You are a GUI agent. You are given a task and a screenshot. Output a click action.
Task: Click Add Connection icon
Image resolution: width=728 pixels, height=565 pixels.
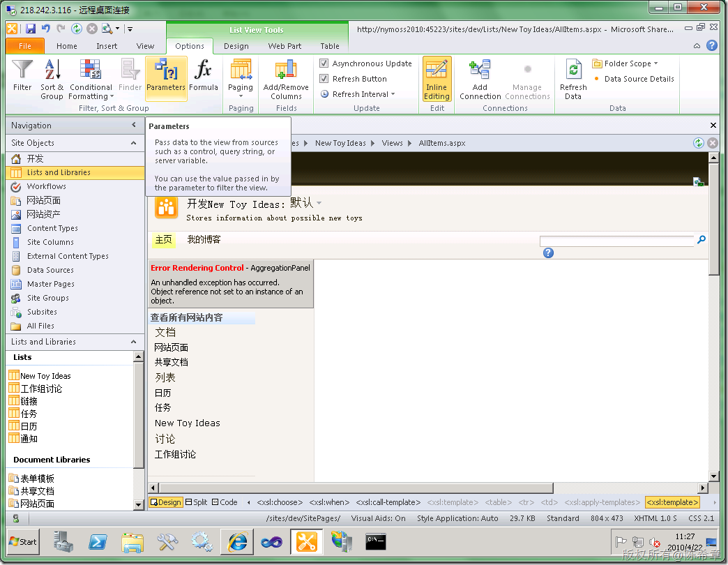coord(480,70)
